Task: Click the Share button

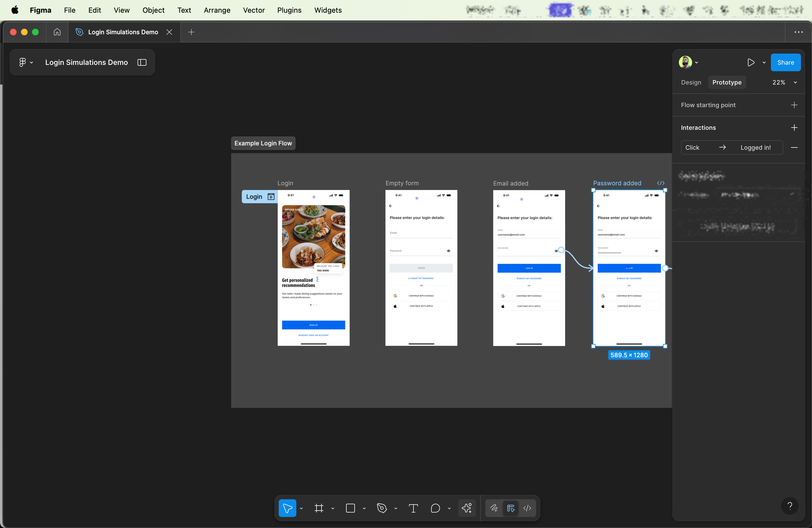Action: tap(785, 62)
